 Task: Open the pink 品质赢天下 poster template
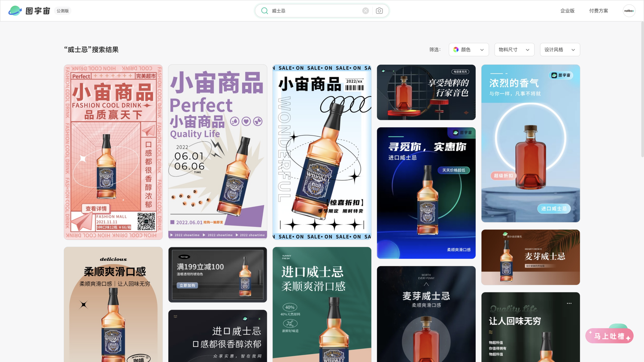[113, 152]
